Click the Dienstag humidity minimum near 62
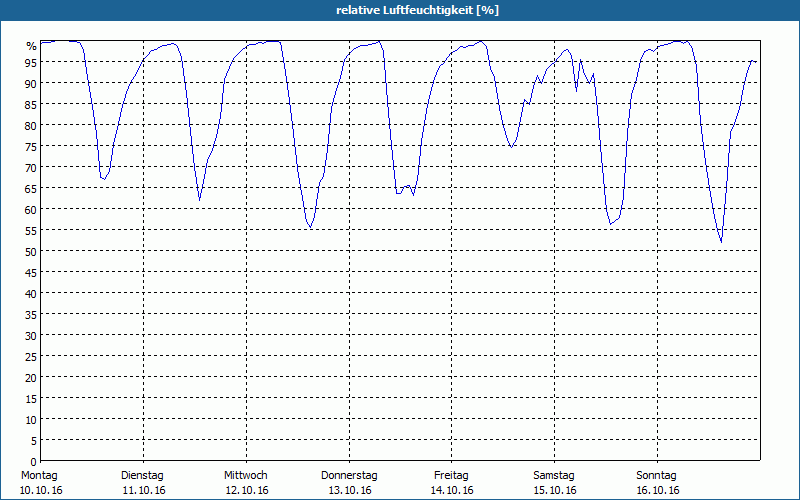The width and height of the screenshot is (800, 500). [199, 200]
